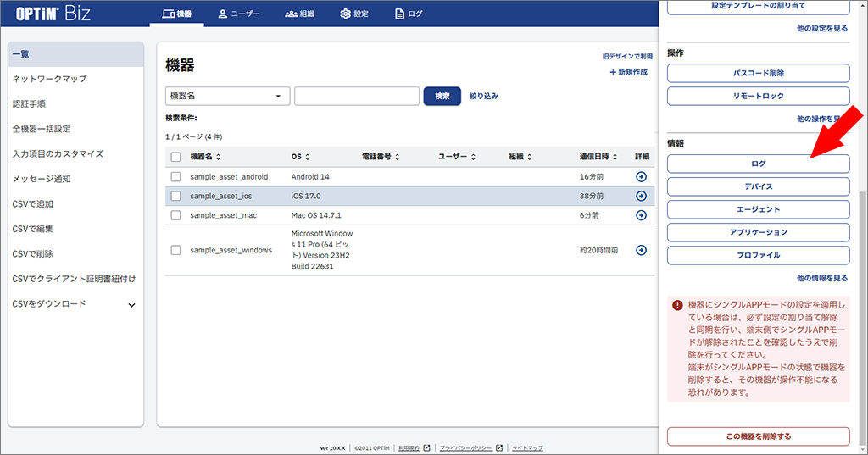Image resolution: width=868 pixels, height=455 pixels.
Task: Open CSVでクライアント証明書紐付け in the sidebar
Action: 75,279
